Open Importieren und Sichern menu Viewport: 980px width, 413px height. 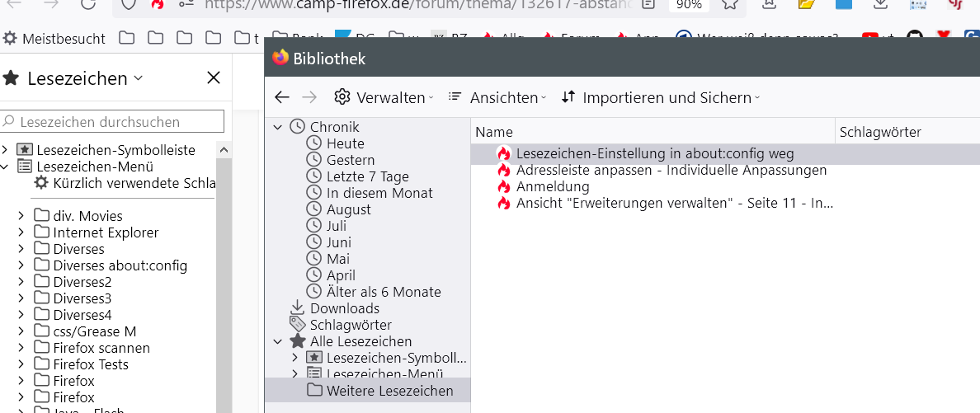tap(660, 97)
